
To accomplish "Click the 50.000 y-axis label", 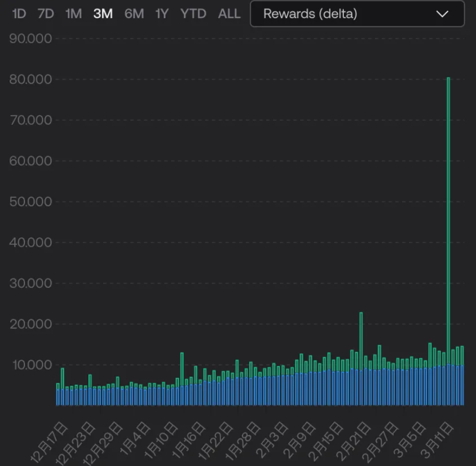I will pyautogui.click(x=30, y=201).
